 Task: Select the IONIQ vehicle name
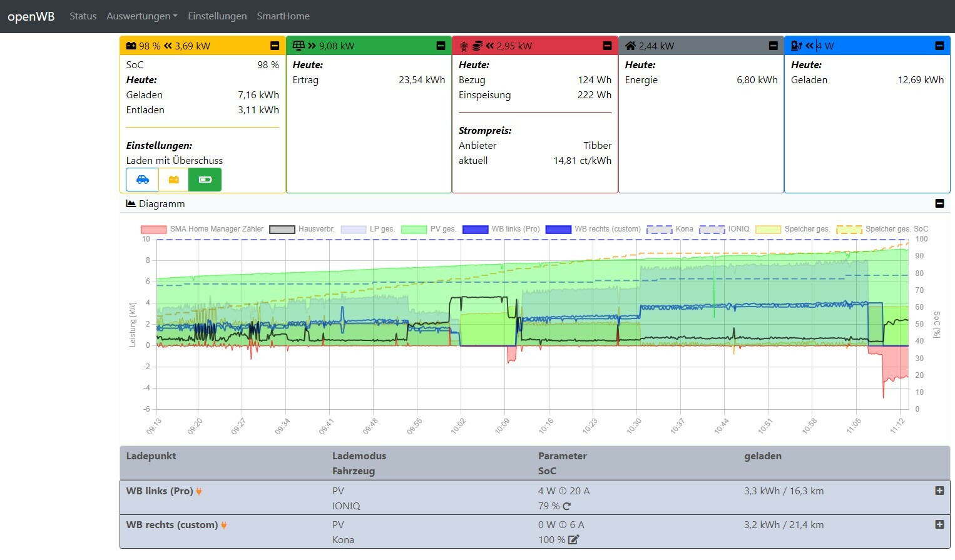[x=346, y=506]
